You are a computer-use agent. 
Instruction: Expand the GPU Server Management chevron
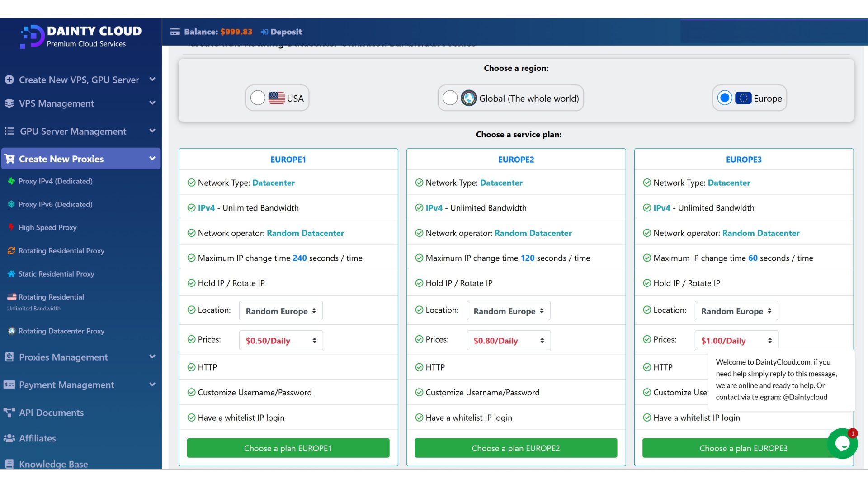(x=152, y=131)
